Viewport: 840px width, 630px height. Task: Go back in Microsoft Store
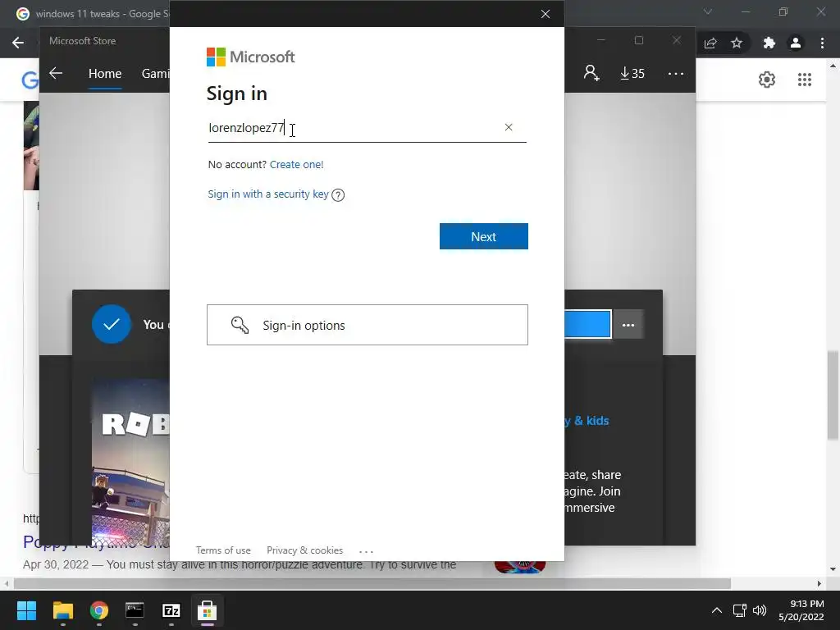[x=56, y=73]
